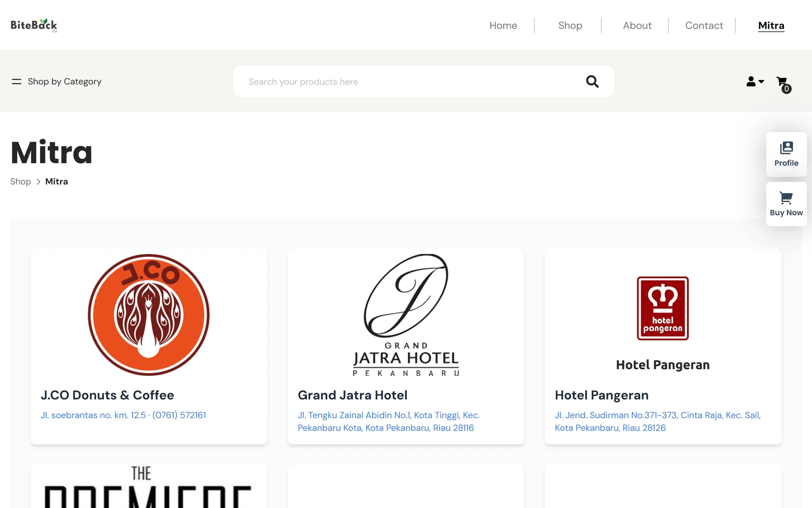Viewport: 812px width, 508px height.
Task: Click the BiteBack.Co logo
Action: tap(34, 25)
